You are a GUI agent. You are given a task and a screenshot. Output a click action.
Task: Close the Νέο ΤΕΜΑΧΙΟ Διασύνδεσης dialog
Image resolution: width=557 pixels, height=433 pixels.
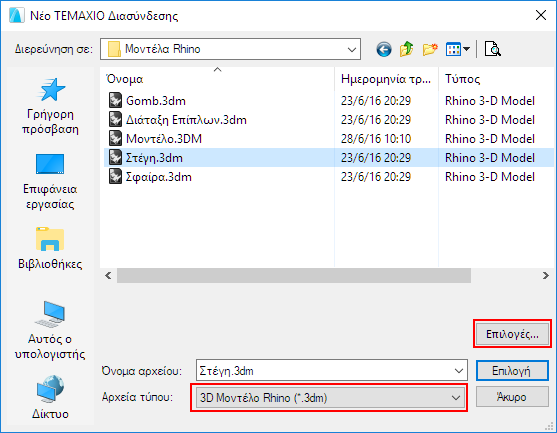541,15
